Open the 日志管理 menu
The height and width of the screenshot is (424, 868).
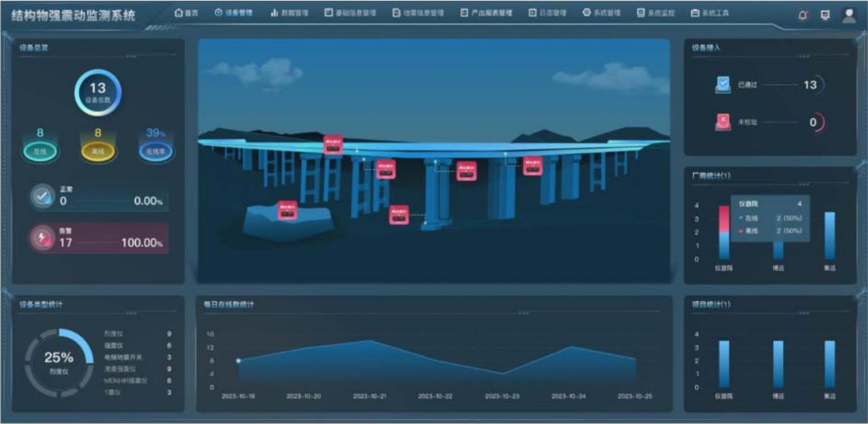click(x=547, y=13)
